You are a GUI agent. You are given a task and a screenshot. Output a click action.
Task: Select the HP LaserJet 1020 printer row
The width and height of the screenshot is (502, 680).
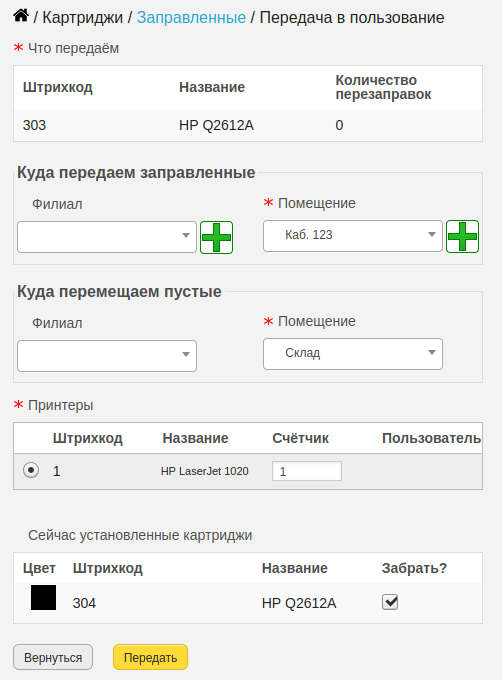(x=248, y=471)
